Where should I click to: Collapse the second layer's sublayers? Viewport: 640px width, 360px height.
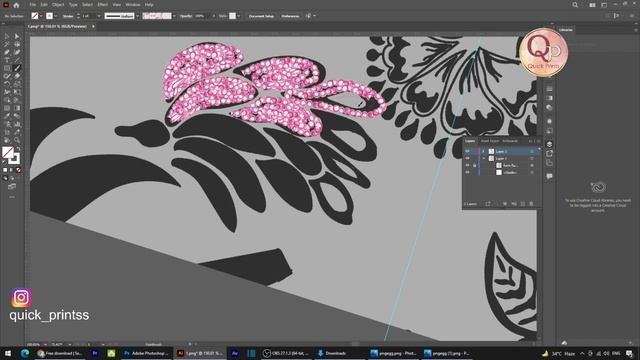[484, 158]
